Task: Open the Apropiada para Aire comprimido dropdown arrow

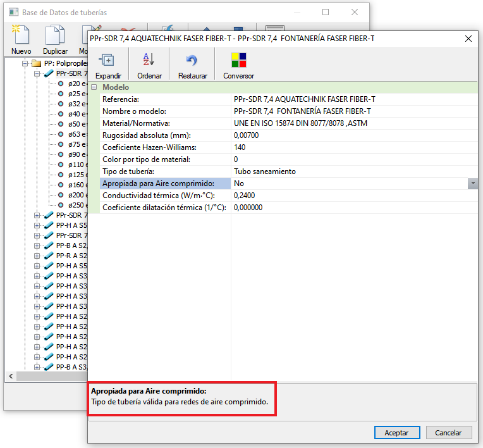Action: point(472,184)
